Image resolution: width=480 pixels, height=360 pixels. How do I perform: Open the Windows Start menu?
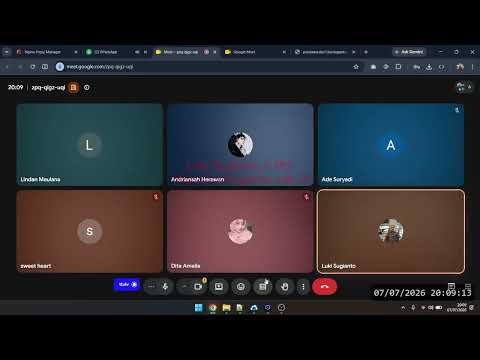point(198,308)
